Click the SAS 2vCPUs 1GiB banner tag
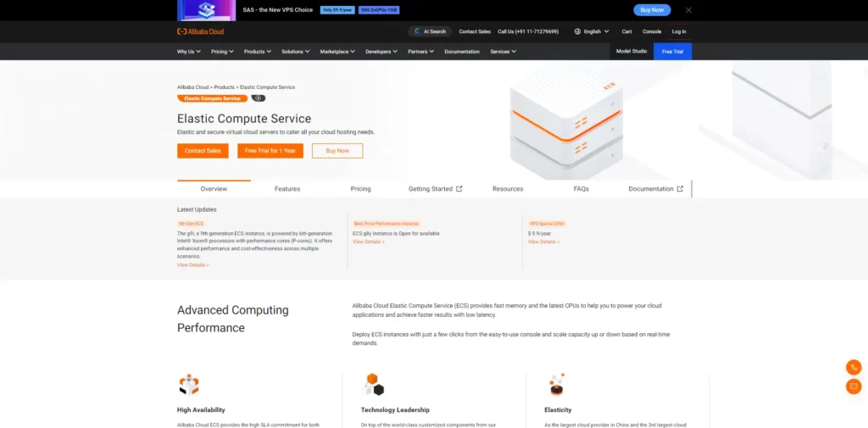The image size is (868, 428). coord(379,10)
